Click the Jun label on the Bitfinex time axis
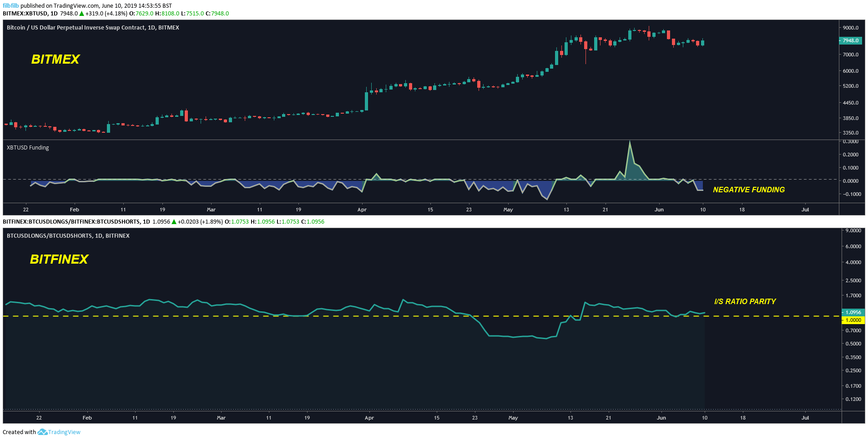Screen dimensions: 868x440 coord(661,418)
